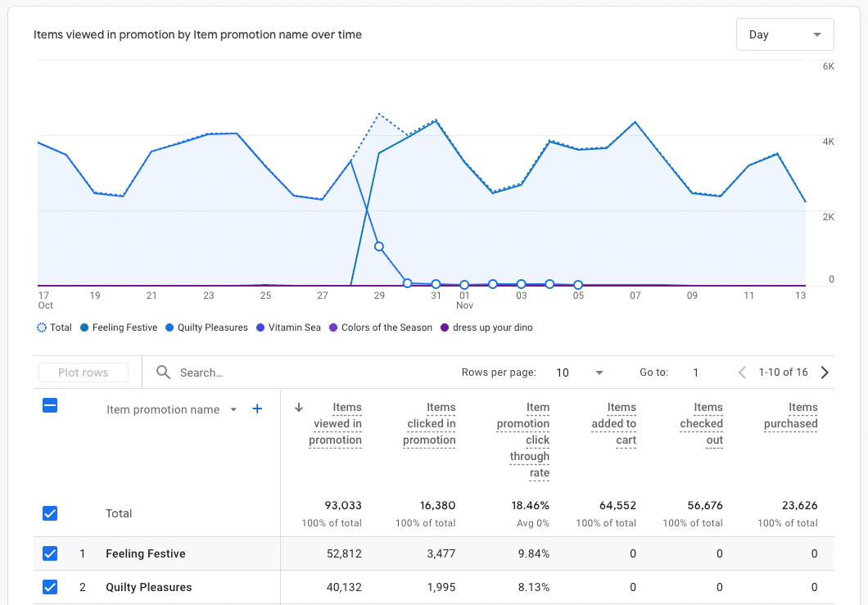Open the Day time granularity dropdown
This screenshot has height=605, width=868.
click(784, 34)
